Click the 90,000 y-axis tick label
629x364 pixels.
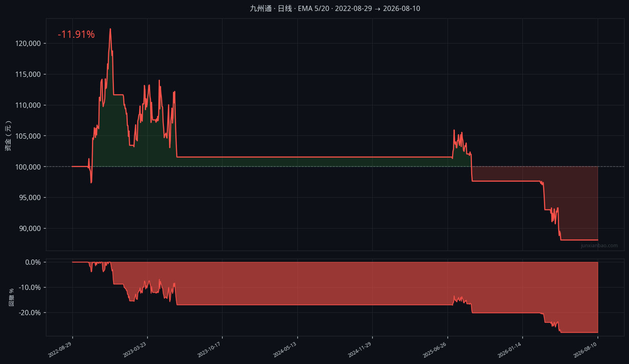pos(30,229)
